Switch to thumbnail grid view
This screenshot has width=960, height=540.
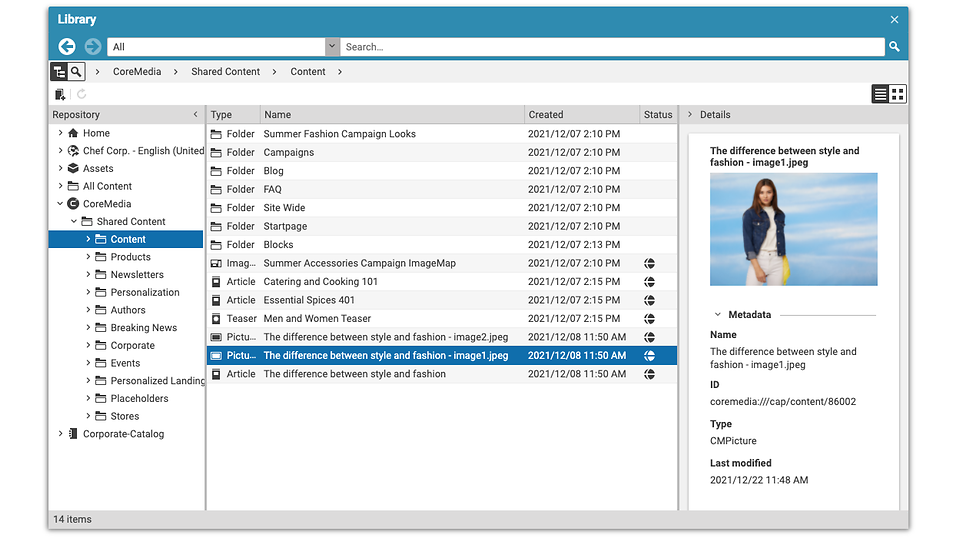[x=898, y=94]
